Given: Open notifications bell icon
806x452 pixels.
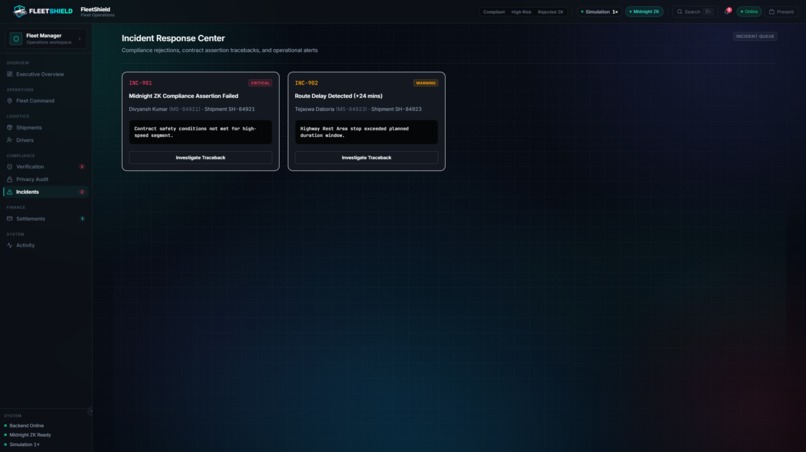Looking at the screenshot, I should coord(727,11).
